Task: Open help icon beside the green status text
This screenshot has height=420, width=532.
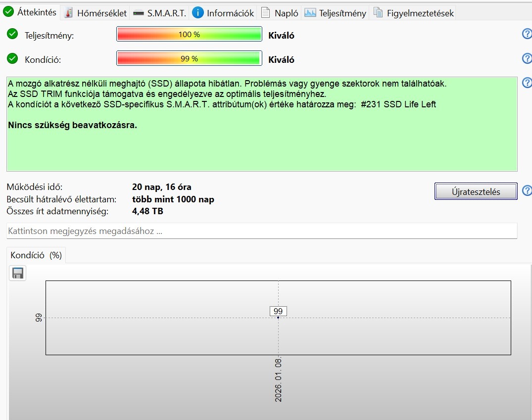Action: click(x=527, y=83)
